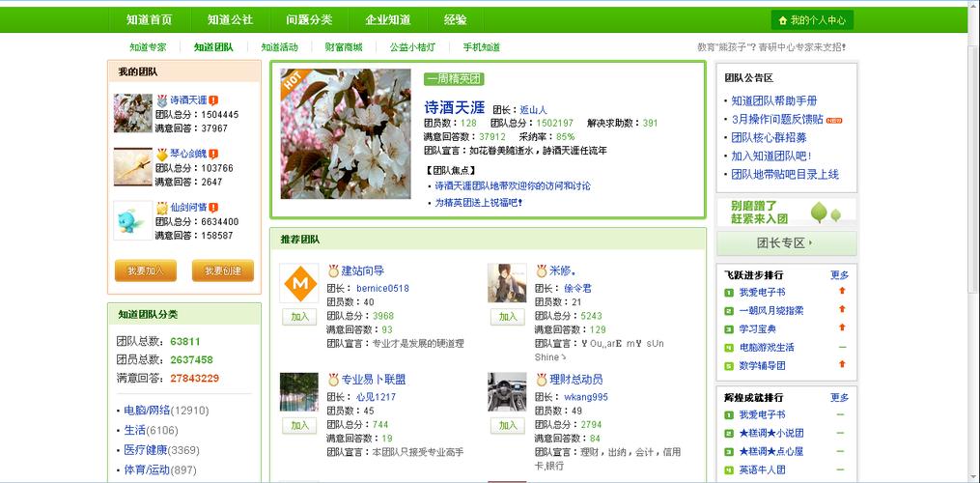This screenshot has height=483, width=980.
Task: Click 更多 in 飞跃进步排行
Action: [839, 274]
